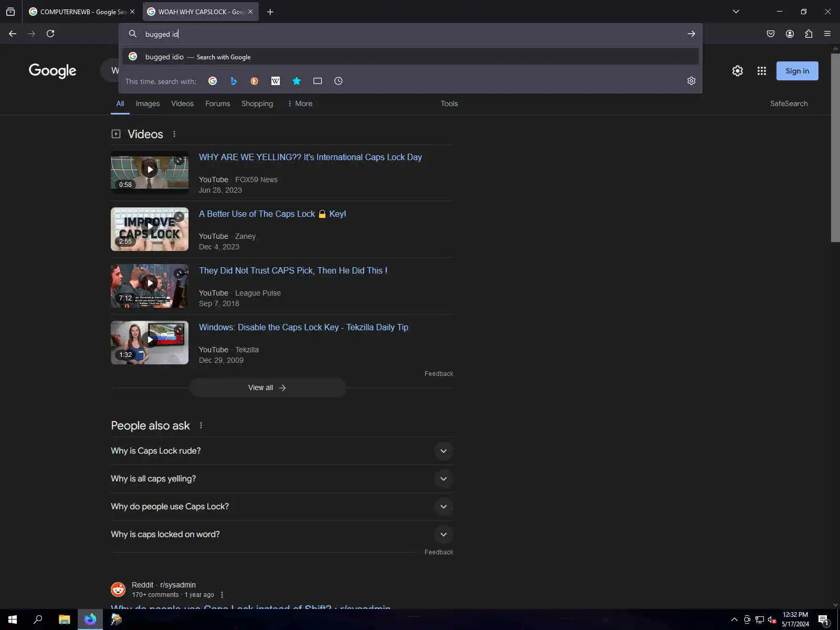Image resolution: width=840 pixels, height=630 pixels.
Task: Reload the current page
Action: coord(50,34)
